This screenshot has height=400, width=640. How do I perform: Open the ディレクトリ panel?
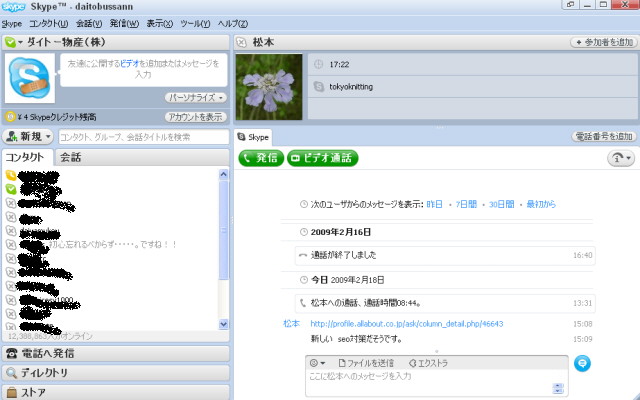116,373
